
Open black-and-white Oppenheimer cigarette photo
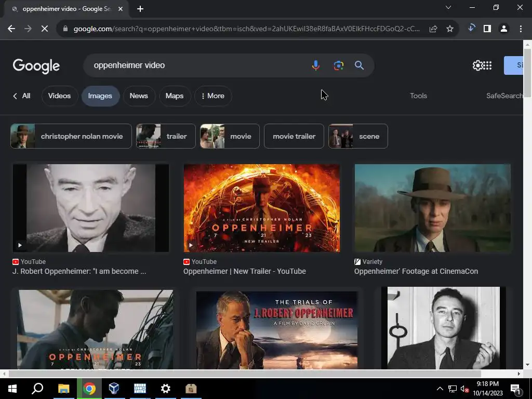tap(444, 328)
